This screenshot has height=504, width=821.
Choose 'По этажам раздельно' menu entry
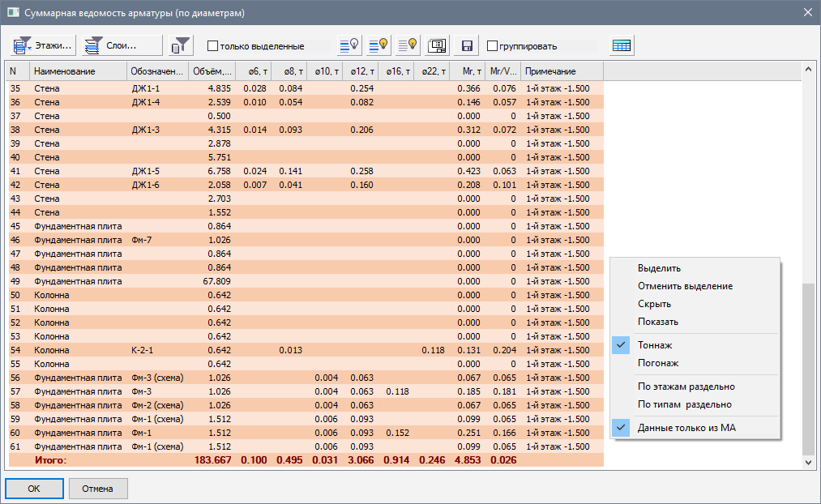(686, 387)
